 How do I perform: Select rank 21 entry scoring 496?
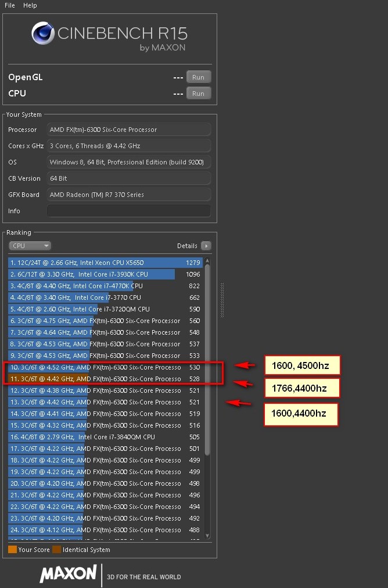click(105, 495)
